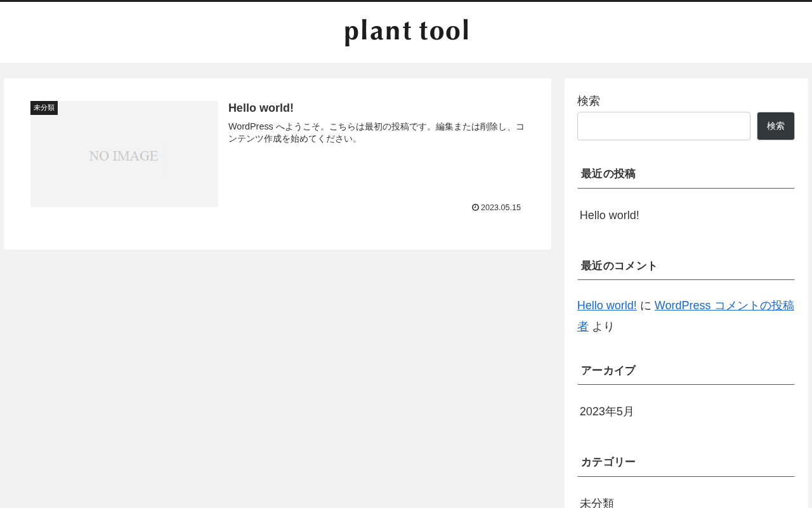Click the アーカイブ widget heading
Image resolution: width=812 pixels, height=508 pixels.
608,371
